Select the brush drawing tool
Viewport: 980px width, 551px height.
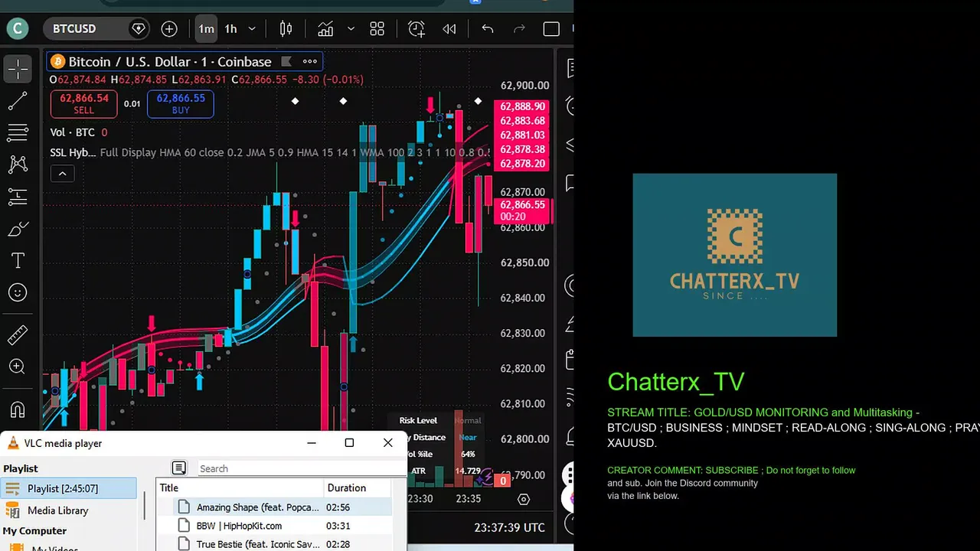(18, 229)
